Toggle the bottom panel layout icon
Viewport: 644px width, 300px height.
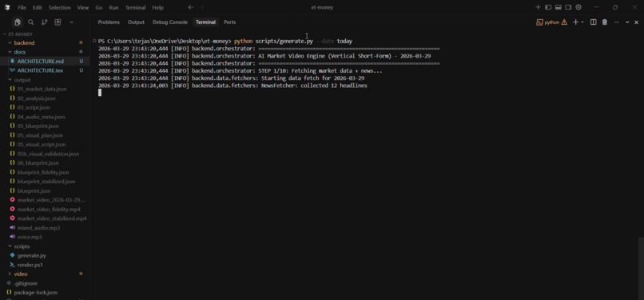point(559,7)
